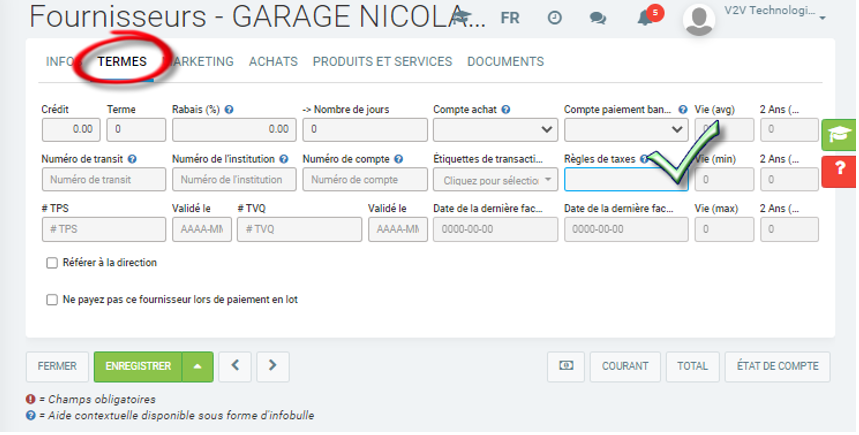The width and height of the screenshot is (859, 435).
Task: Enable Ne payez pas ce fournisseur checkbox
Action: click(x=52, y=299)
